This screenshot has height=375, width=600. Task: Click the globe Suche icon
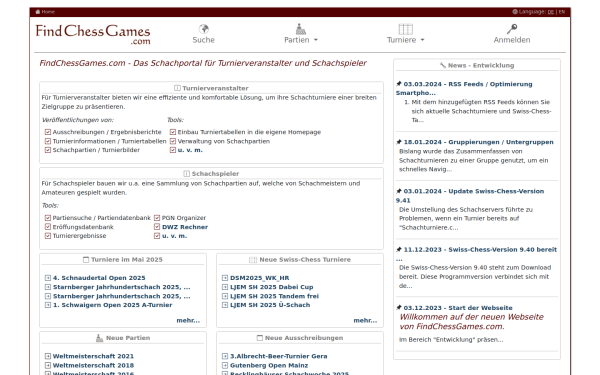[204, 29]
